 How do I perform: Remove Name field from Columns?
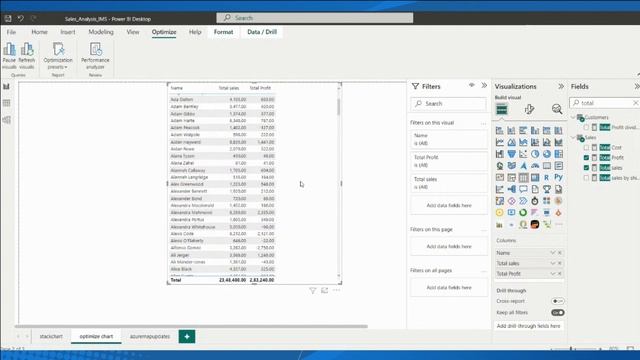pos(560,253)
